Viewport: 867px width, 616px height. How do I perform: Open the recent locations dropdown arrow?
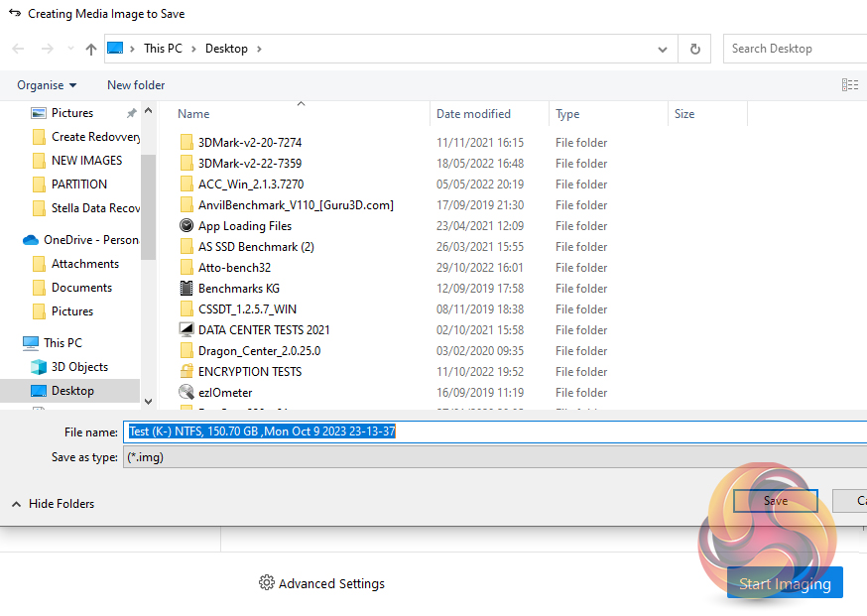[70, 49]
